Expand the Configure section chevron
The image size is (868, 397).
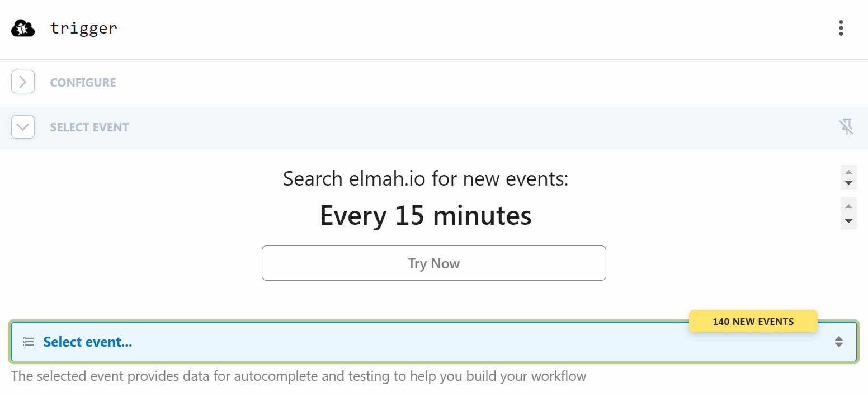(23, 82)
